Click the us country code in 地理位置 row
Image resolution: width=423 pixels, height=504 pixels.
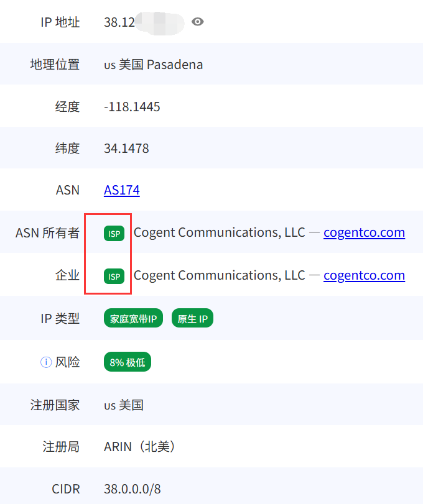pyautogui.click(x=109, y=65)
